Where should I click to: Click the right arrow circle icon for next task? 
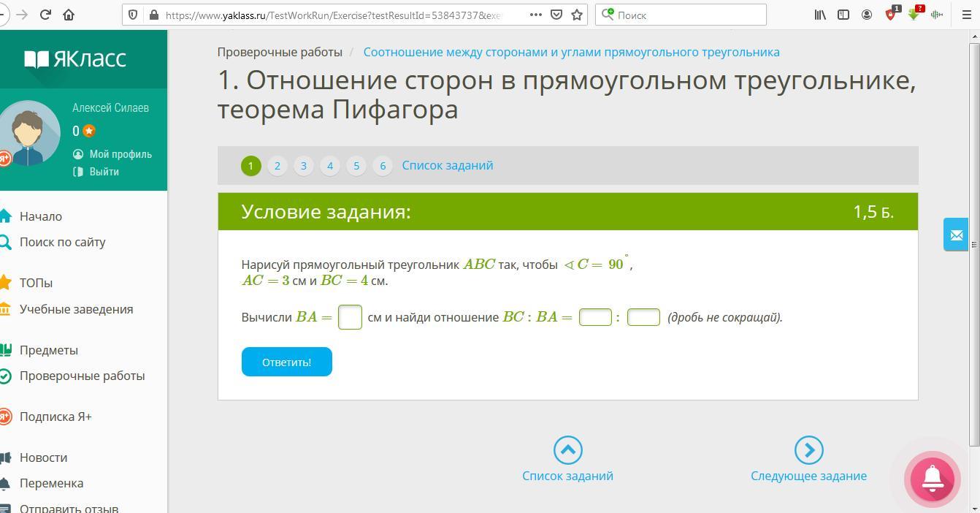[x=808, y=450]
